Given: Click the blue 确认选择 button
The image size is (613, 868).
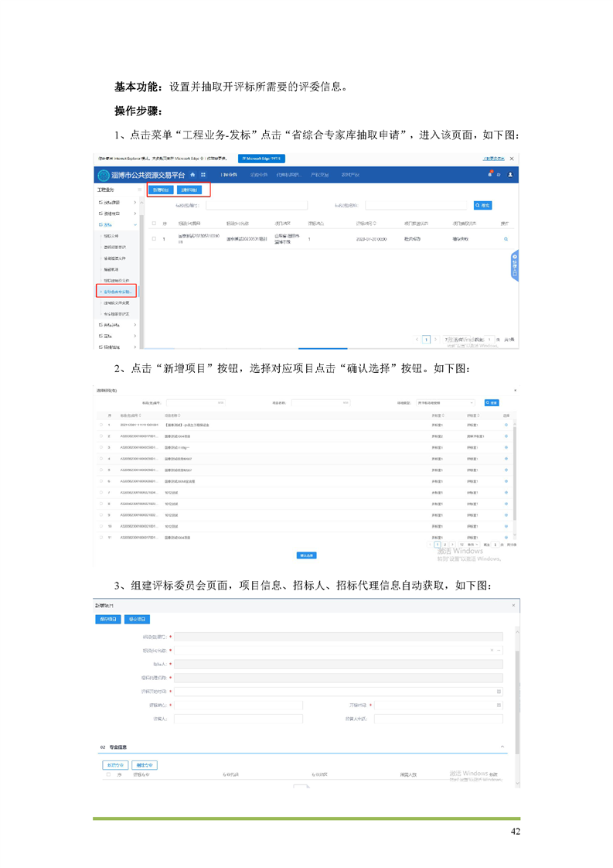Looking at the screenshot, I should 306,555.
